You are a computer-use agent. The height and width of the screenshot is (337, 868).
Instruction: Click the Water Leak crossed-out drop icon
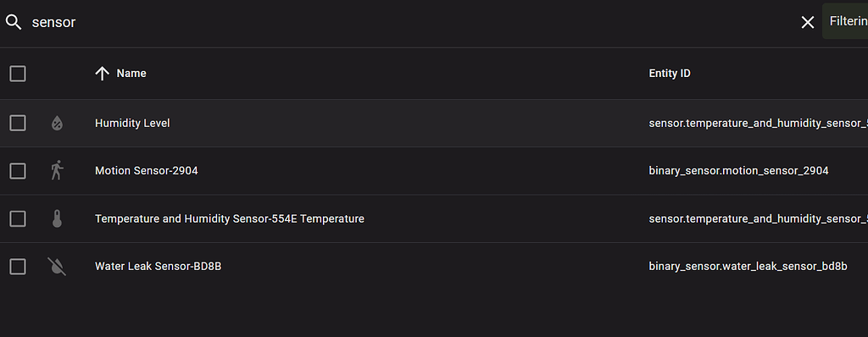(57, 267)
